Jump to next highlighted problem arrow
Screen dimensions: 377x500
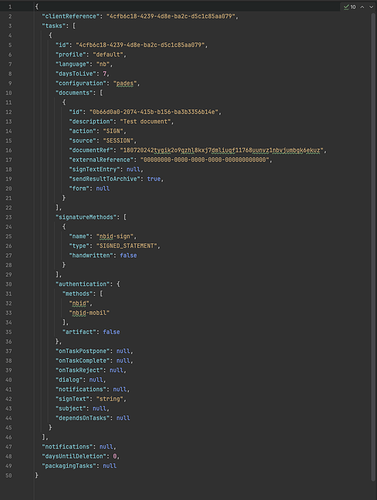click(x=371, y=7)
